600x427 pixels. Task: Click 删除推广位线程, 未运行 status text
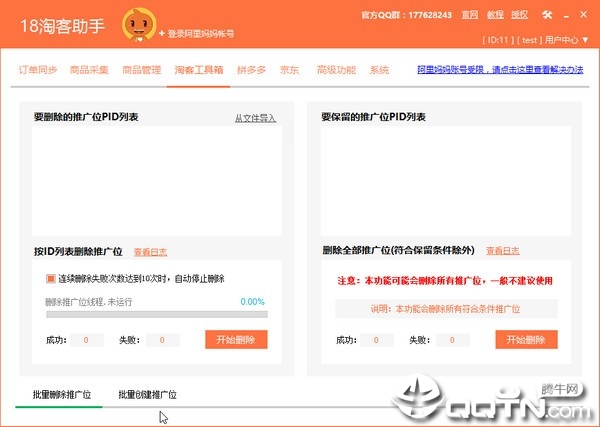click(x=88, y=302)
